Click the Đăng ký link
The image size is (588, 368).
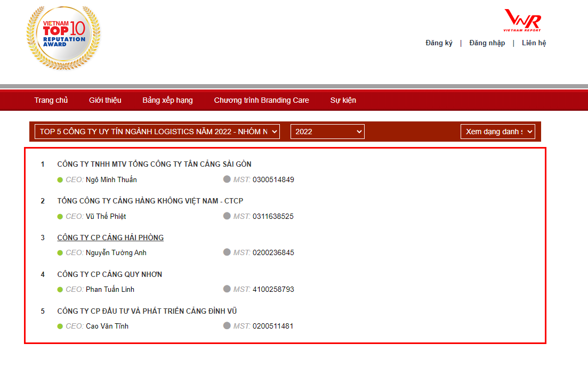coord(439,43)
